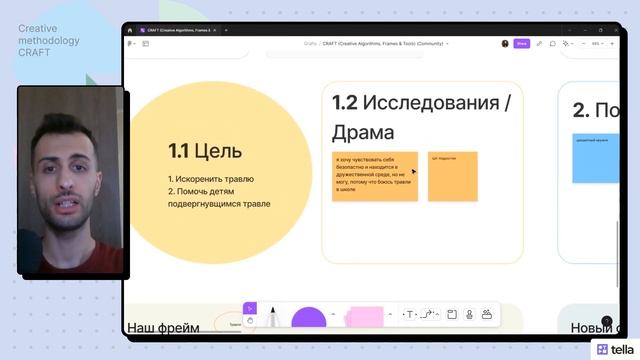Select the small square orange sticky note
The image size is (640, 360).
(453, 176)
